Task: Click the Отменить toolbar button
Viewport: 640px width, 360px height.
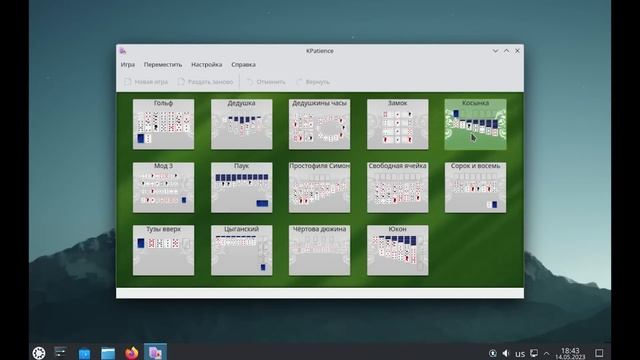Action: pos(266,82)
